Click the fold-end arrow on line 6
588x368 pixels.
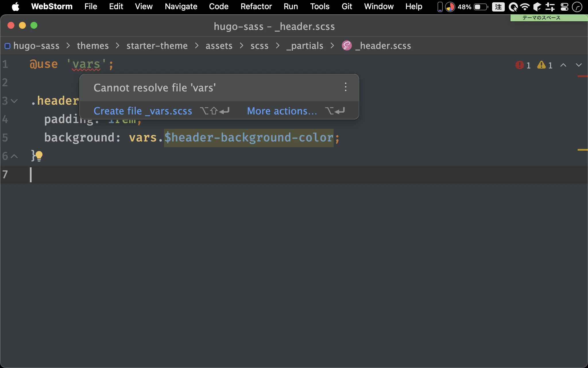[14, 156]
